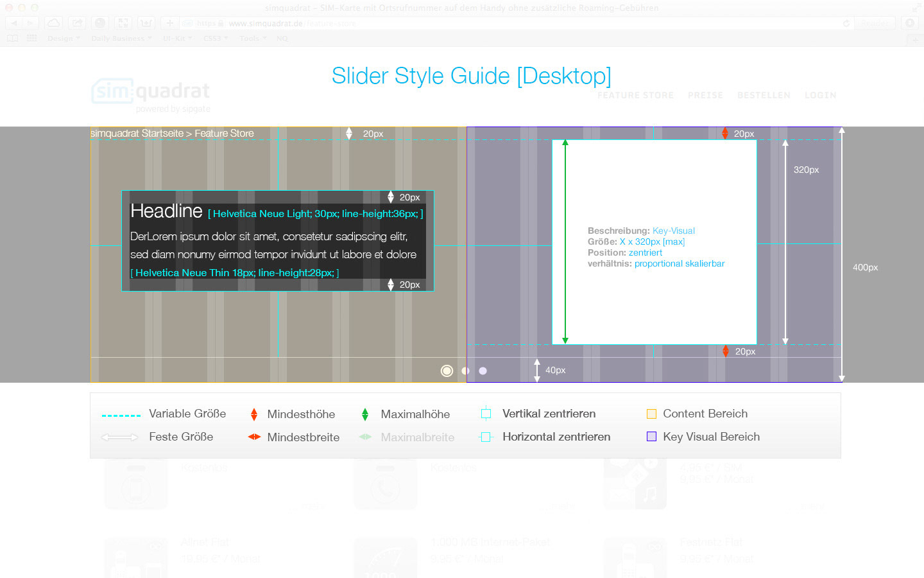Click the Feature Store breadcrumb

coord(224,134)
